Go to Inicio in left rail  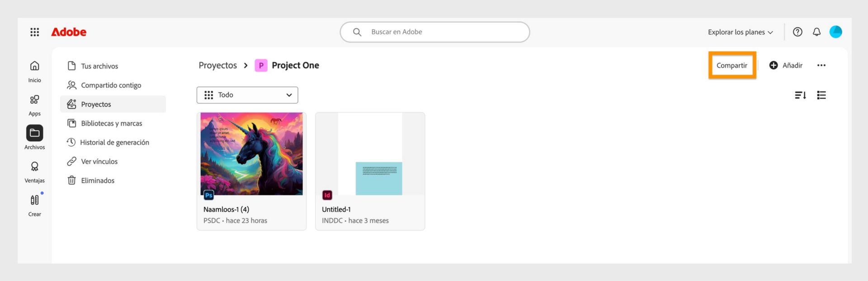34,71
